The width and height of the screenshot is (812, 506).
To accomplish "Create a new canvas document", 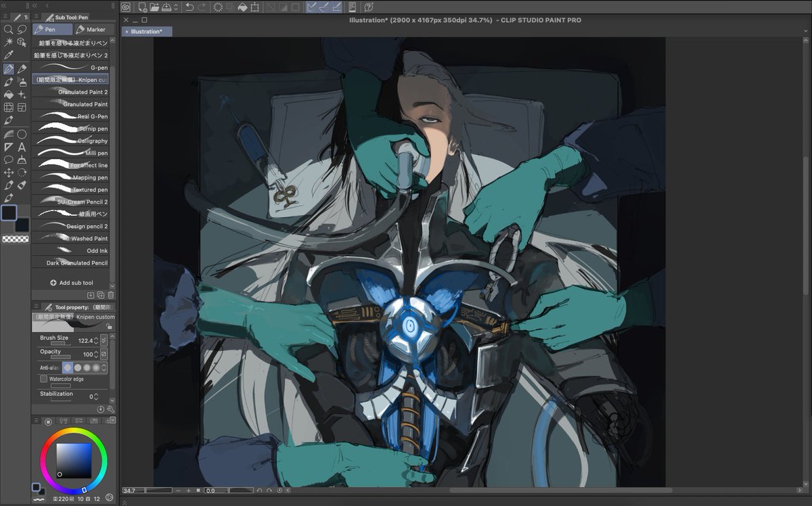I will (142, 7).
